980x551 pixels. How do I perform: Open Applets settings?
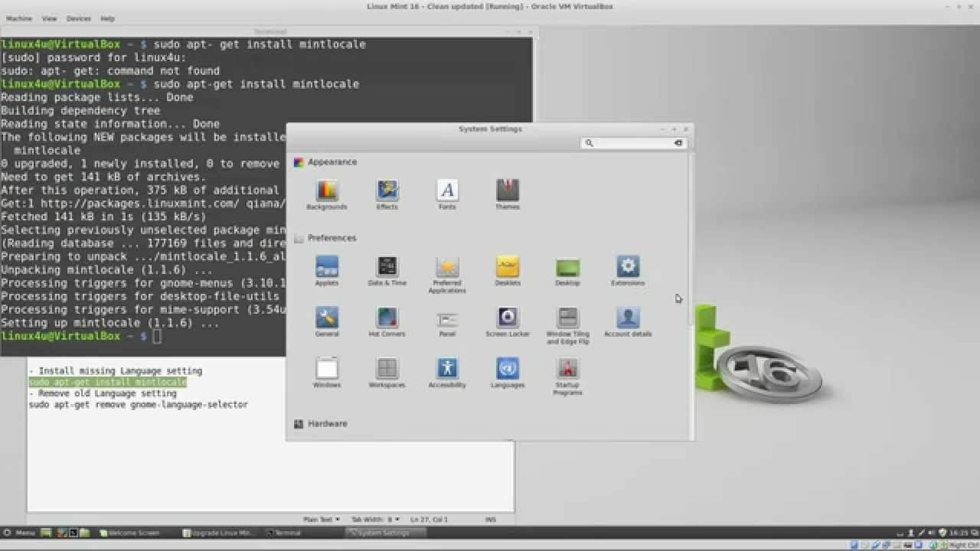[327, 271]
